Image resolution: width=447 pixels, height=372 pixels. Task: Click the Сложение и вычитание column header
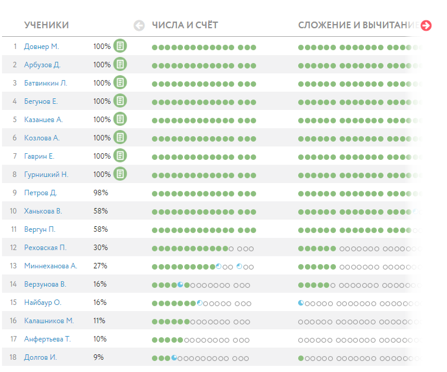pos(358,25)
